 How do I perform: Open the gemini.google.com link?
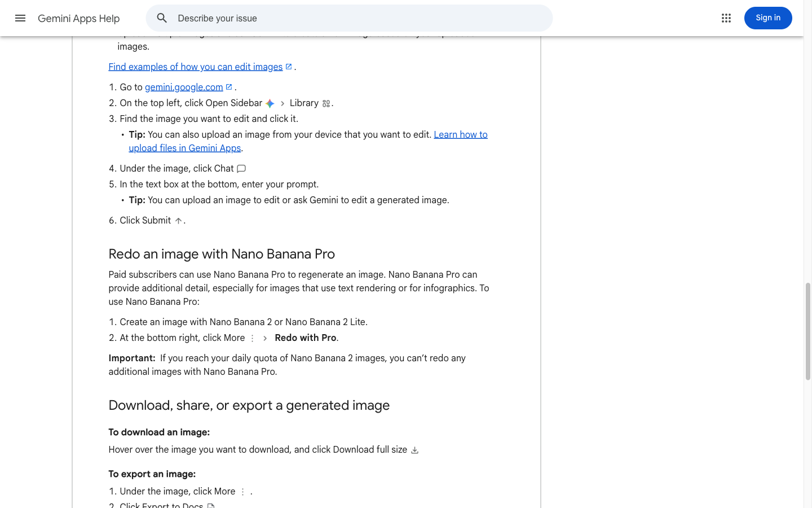pyautogui.click(x=184, y=87)
